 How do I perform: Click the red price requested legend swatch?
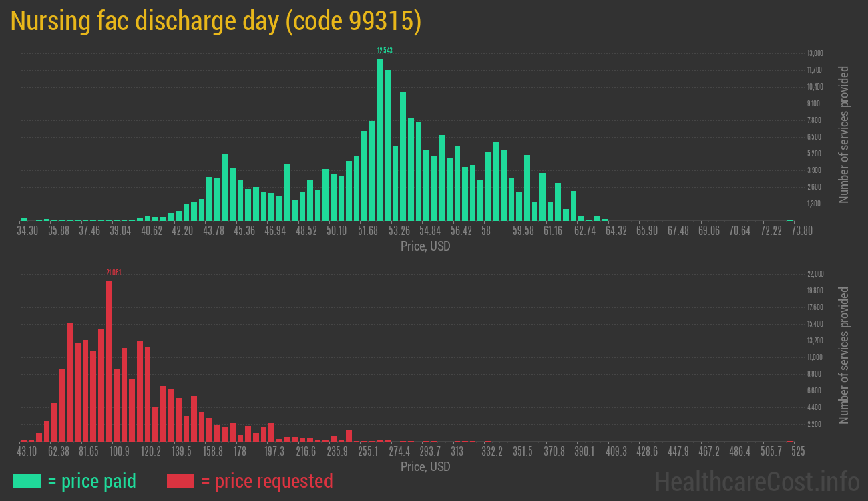tap(180, 481)
